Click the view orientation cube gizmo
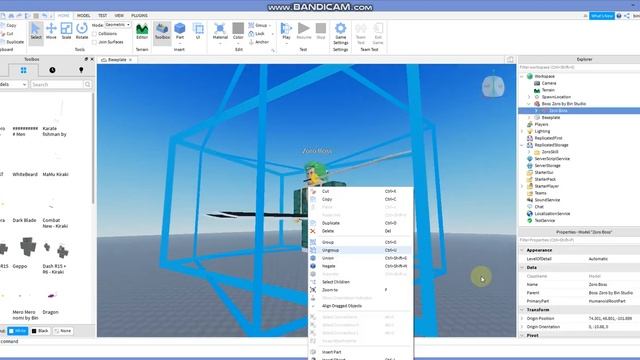This screenshot has width=640, height=360. pyautogui.click(x=493, y=86)
